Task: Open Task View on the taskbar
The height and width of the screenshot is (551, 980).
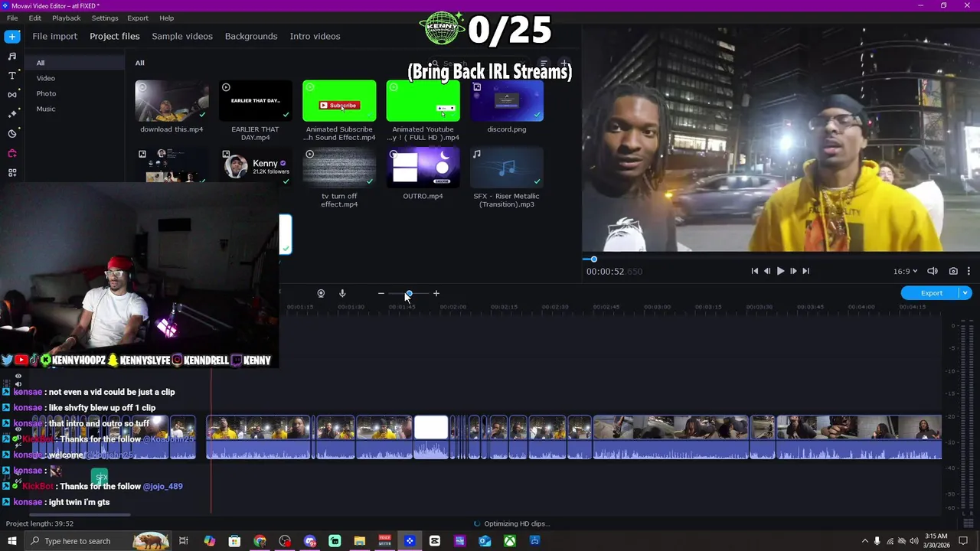Action: click(x=184, y=541)
